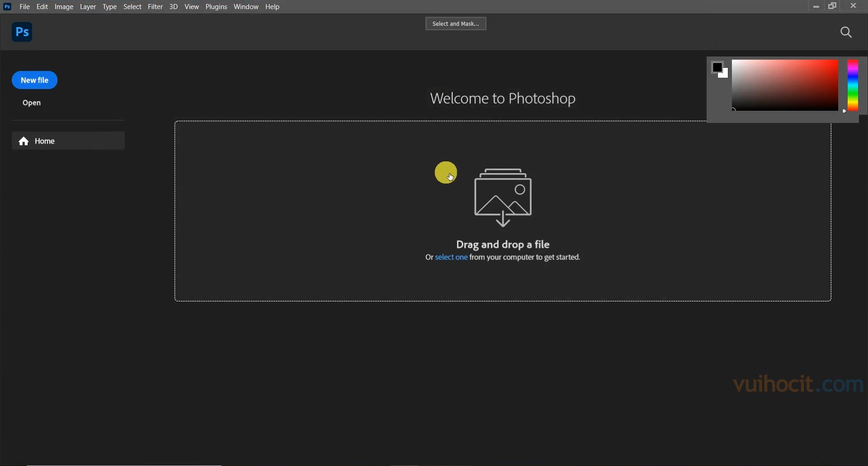Click the 'select one' link
The width and height of the screenshot is (868, 466).
[451, 258]
